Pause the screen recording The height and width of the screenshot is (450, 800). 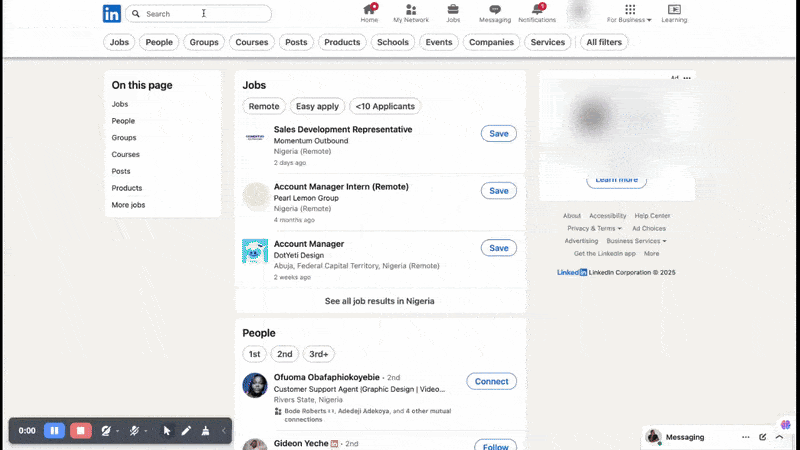pyautogui.click(x=54, y=431)
